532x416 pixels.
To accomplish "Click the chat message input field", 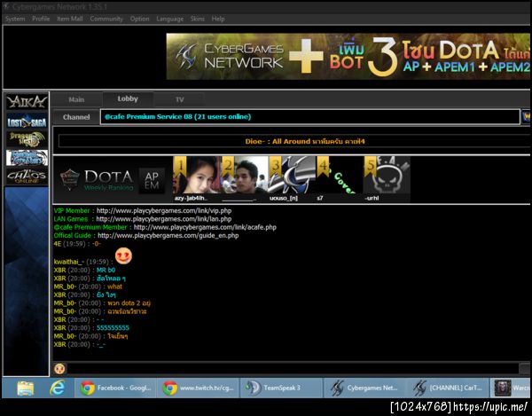I will 293,368.
